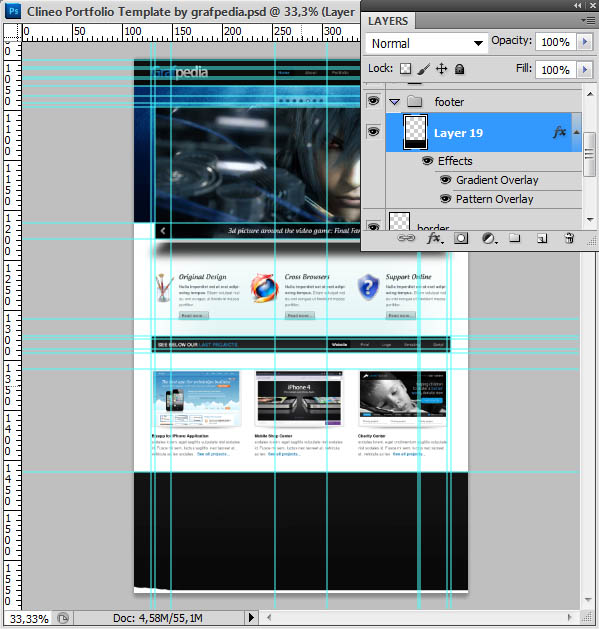Image resolution: width=599 pixels, height=629 pixels.
Task: Select the footer group row
Action: pyautogui.click(x=483, y=101)
